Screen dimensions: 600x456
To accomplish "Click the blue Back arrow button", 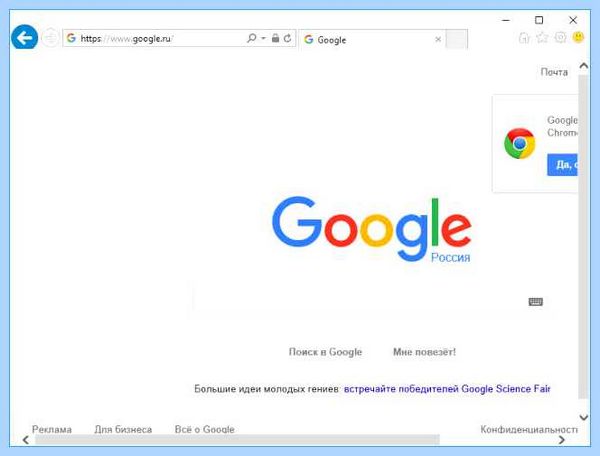I will pos(24,37).
